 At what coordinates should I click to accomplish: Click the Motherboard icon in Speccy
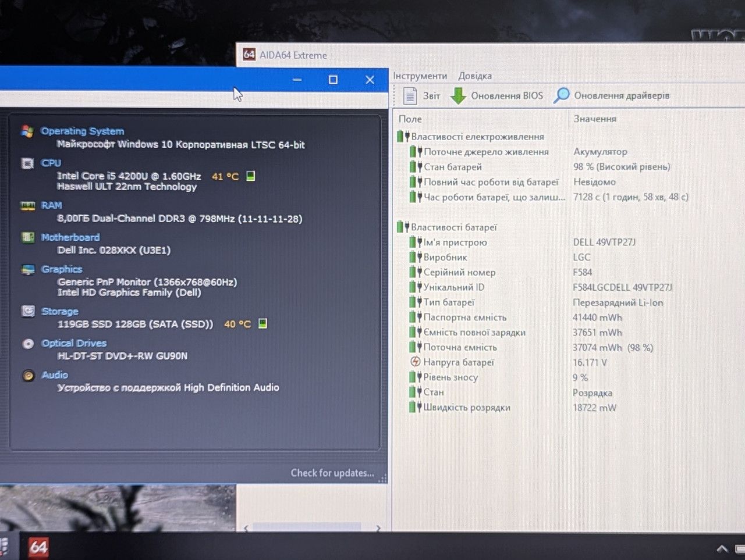tap(28, 237)
